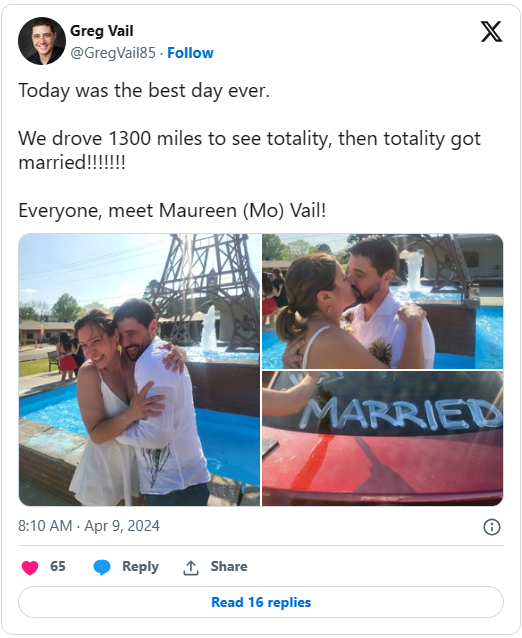This screenshot has width=522, height=638.
Task: Click the tweet text about totality
Action: (249, 150)
